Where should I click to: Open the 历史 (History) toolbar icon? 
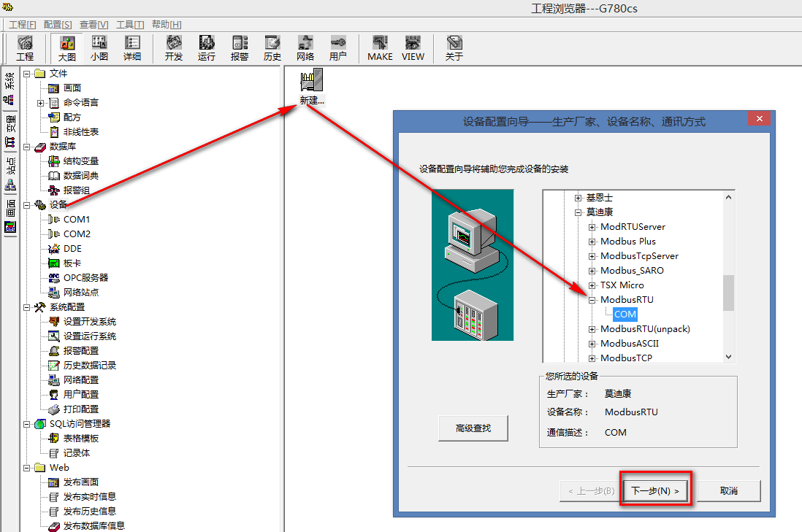[272, 48]
